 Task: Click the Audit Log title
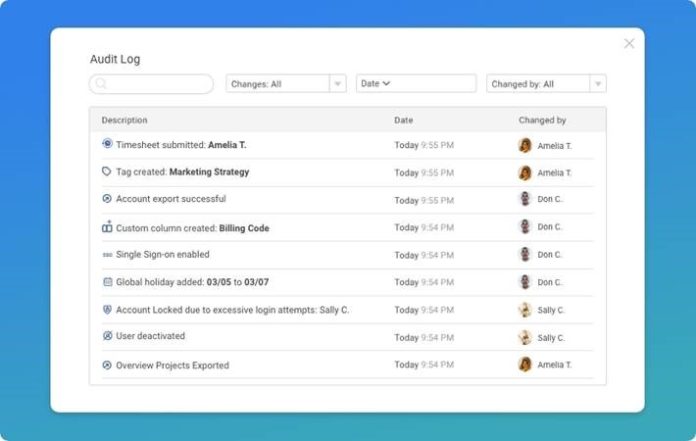[115, 59]
